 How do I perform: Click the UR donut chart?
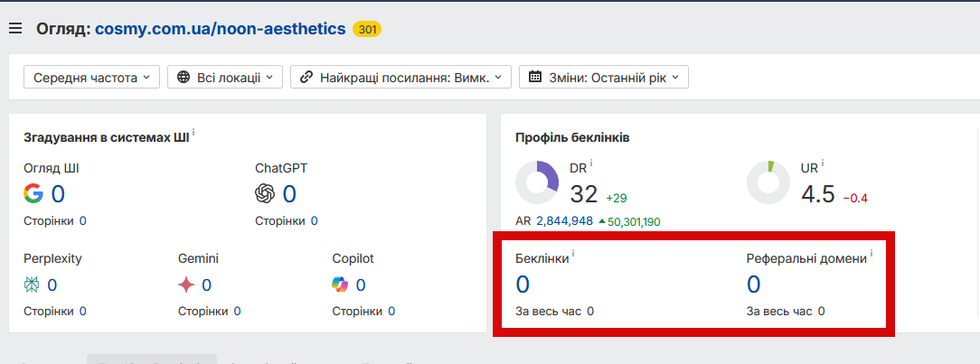click(768, 182)
